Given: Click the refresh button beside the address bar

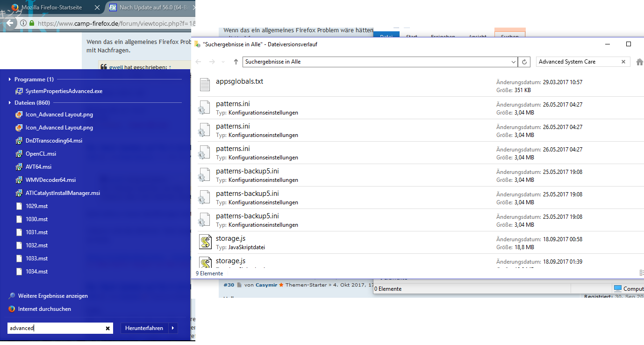Looking at the screenshot, I should coord(525,62).
